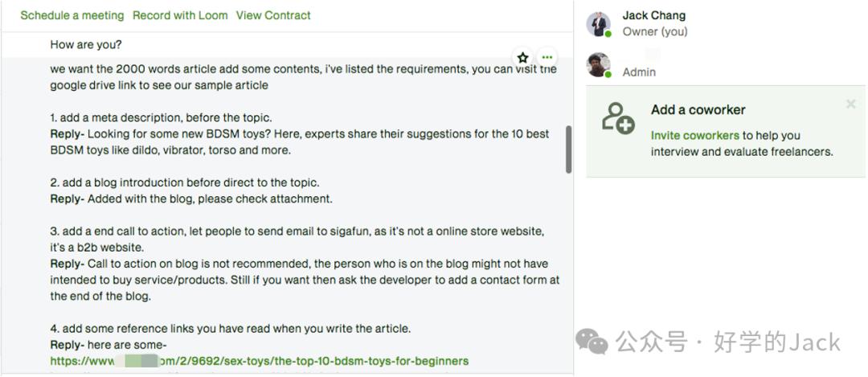Click the Admin role label
The width and height of the screenshot is (868, 377).
click(639, 72)
